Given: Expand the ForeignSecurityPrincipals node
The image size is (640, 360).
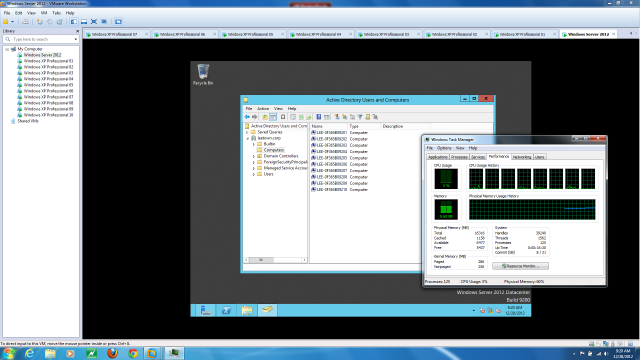Looking at the screenshot, I should click(x=253, y=162).
